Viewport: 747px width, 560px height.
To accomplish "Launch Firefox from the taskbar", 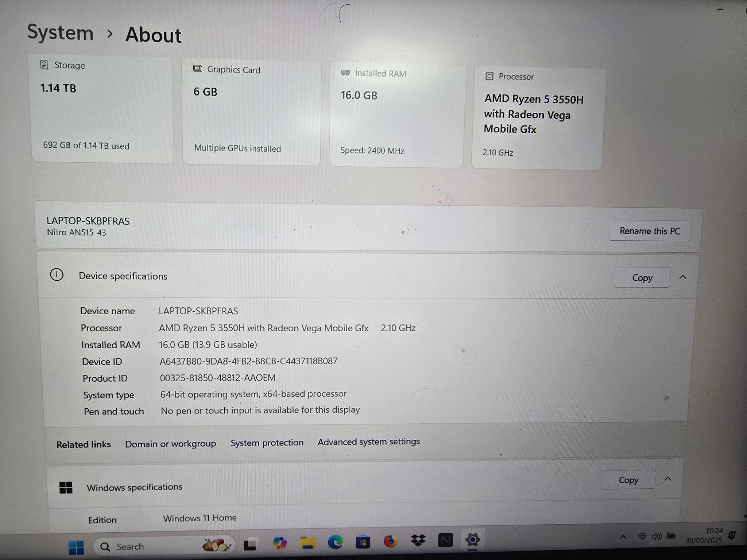I will 390,541.
